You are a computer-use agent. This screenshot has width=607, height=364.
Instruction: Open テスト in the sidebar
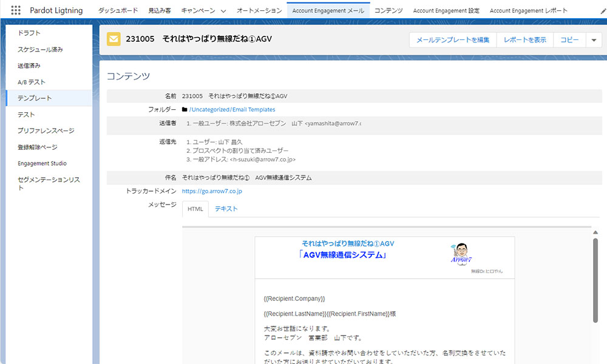point(49,115)
